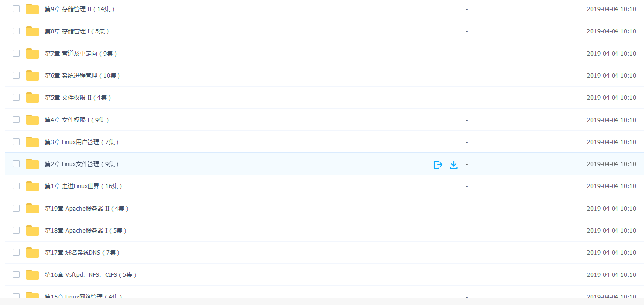The height and width of the screenshot is (305, 644).
Task: Open the folder 第2章 Linux文件管理（9集）
Action: [x=82, y=164]
